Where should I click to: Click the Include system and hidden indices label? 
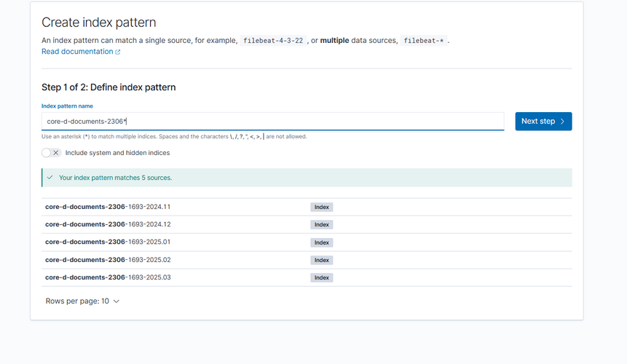[117, 153]
